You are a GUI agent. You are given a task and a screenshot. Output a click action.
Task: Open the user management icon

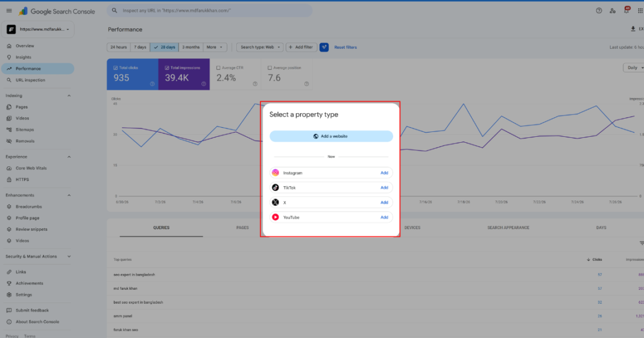point(613,11)
